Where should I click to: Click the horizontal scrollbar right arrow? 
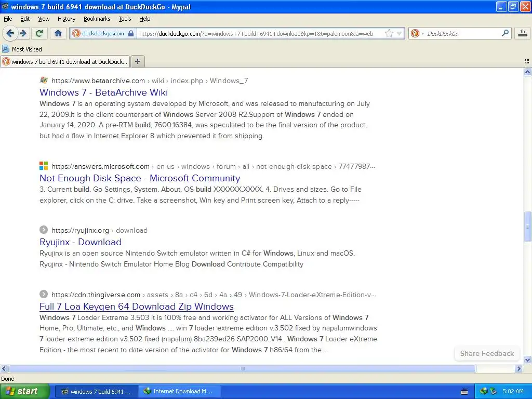[519, 368]
